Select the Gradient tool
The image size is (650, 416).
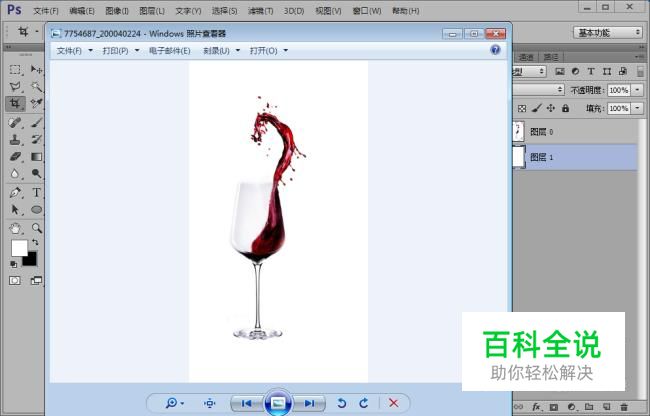coord(36,157)
